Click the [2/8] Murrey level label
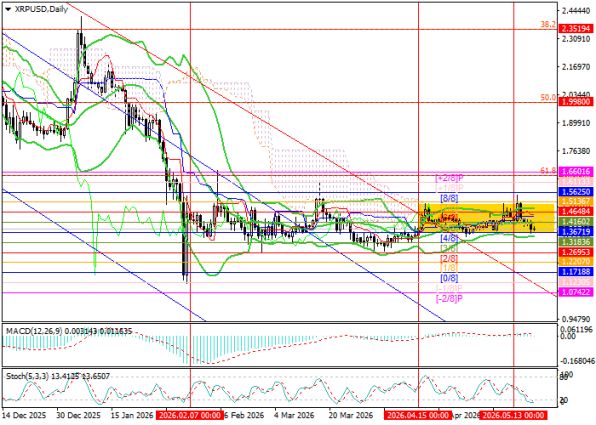Screen dimensions: 596x425 pos(449,258)
